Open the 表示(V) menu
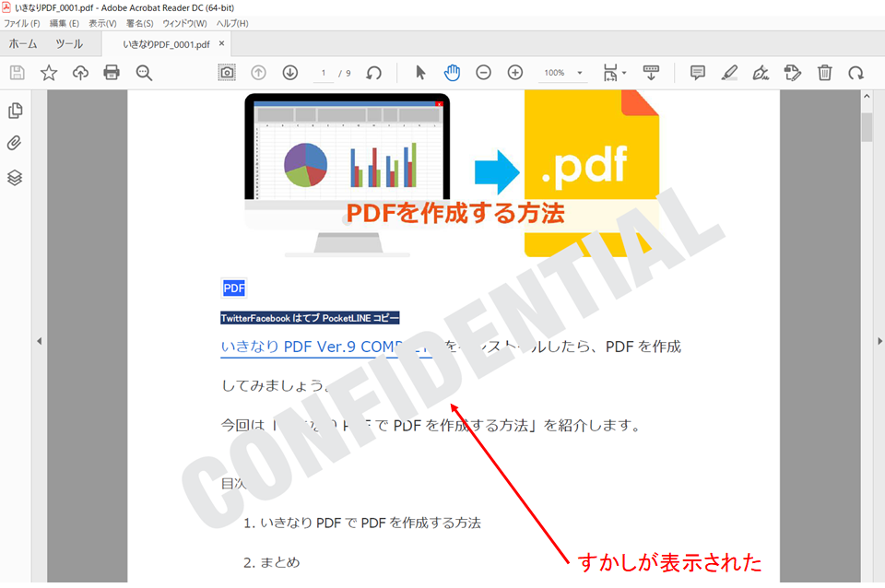 point(102,23)
